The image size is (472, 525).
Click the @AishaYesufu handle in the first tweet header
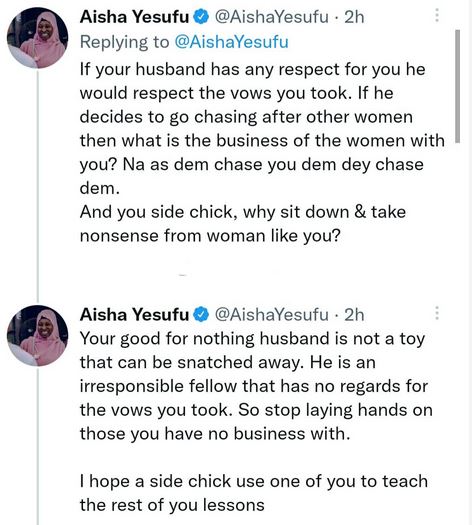pos(271,17)
